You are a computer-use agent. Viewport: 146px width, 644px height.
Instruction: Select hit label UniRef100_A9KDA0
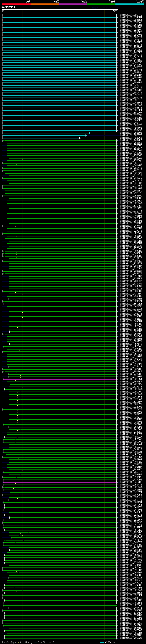coord(131,251)
